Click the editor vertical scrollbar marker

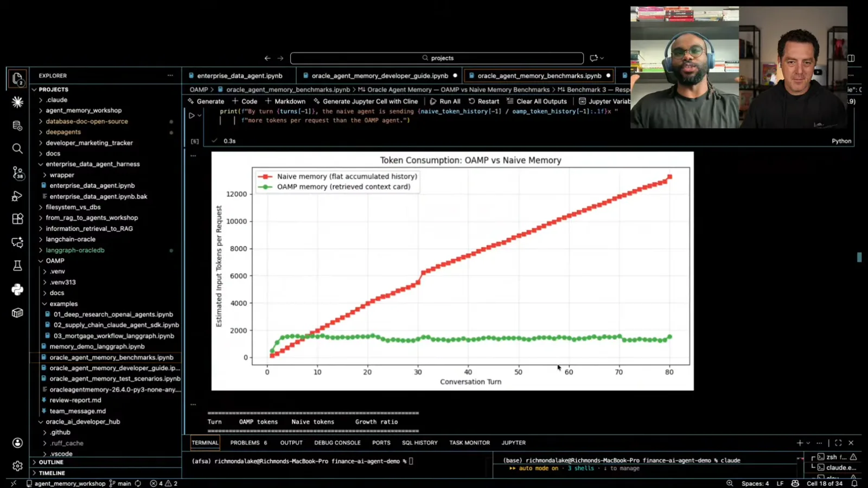click(859, 257)
